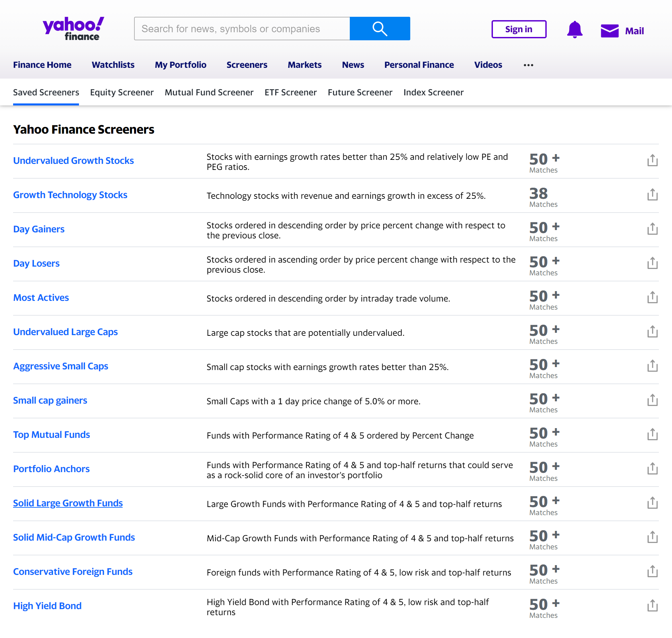672x638 pixels.
Task: Open the Videos menu item
Action: (x=488, y=65)
